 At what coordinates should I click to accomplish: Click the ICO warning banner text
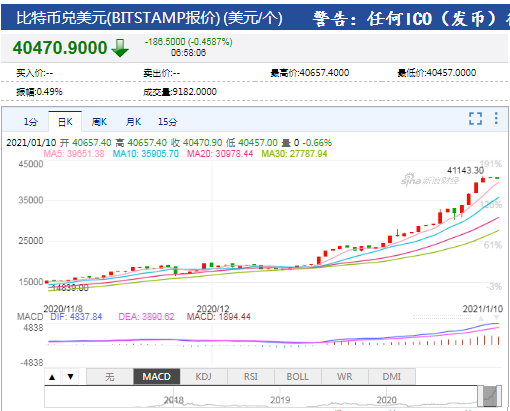click(x=410, y=19)
